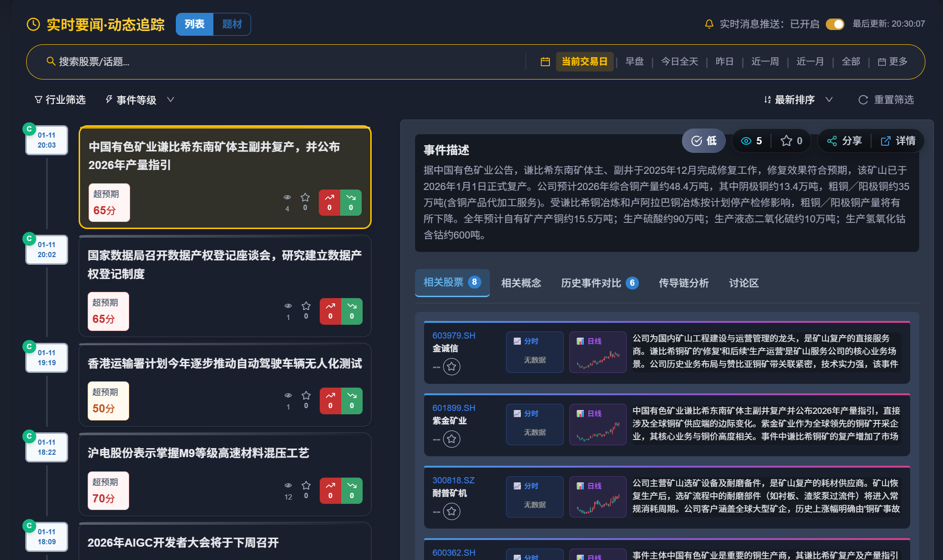Switch view to 题材 mode
This screenshot has width=943, height=560.
(x=232, y=24)
